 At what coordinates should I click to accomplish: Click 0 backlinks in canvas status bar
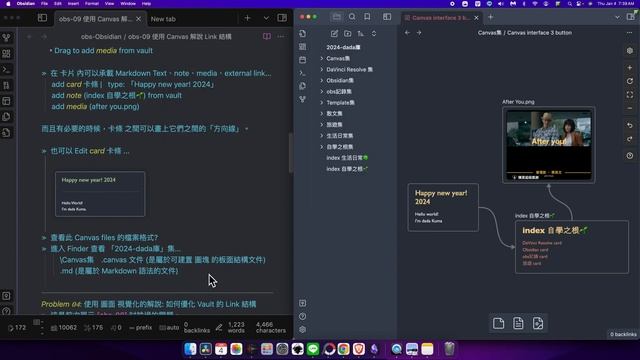point(623,334)
